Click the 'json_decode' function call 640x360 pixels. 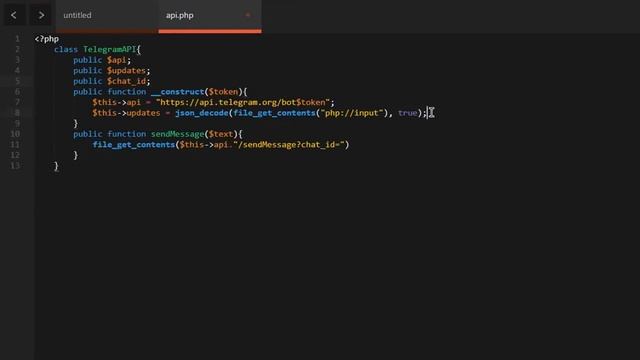click(x=202, y=113)
